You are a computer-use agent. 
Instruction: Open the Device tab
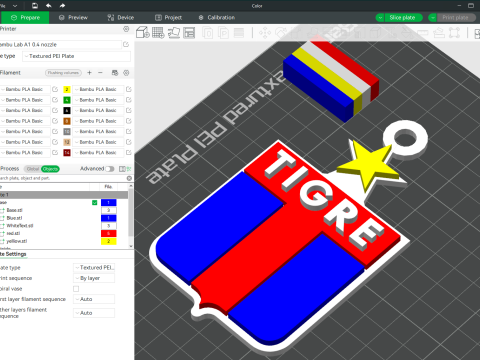coord(121,18)
